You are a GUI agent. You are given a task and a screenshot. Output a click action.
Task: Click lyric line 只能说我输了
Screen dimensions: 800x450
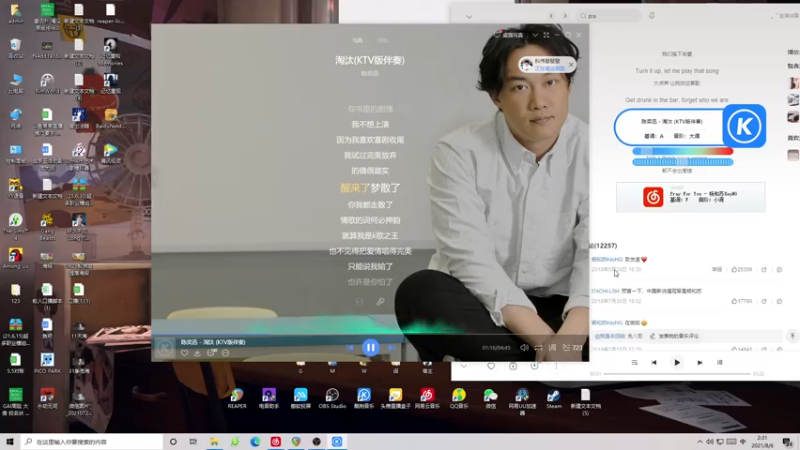tap(370, 266)
